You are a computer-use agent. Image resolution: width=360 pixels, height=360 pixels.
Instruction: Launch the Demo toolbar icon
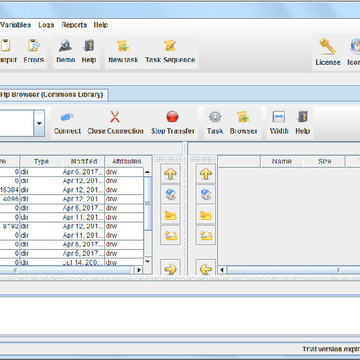pyautogui.click(x=65, y=52)
